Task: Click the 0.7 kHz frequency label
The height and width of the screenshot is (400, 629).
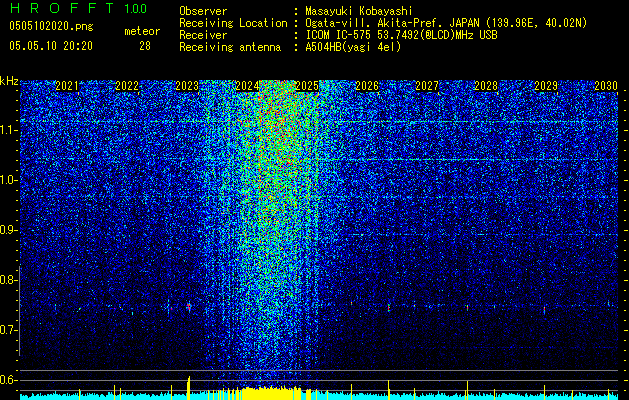Action: (x=8, y=330)
